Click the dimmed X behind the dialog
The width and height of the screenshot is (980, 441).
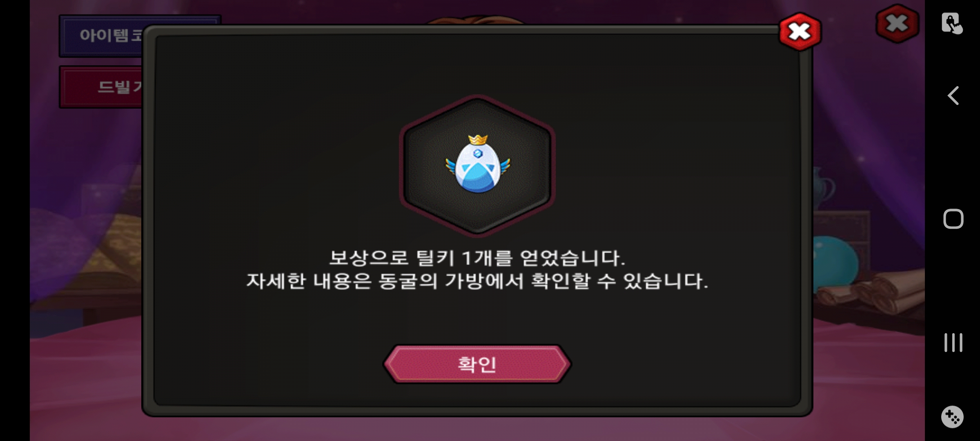[897, 23]
